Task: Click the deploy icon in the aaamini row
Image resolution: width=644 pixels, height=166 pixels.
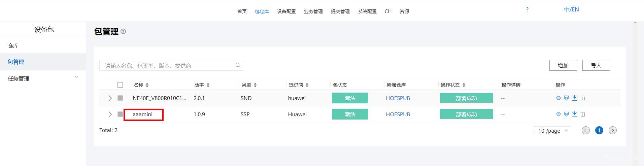Action: pos(566,114)
